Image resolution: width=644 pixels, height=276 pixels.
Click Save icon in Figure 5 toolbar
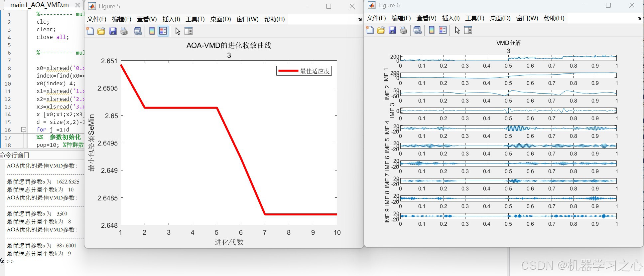(113, 31)
